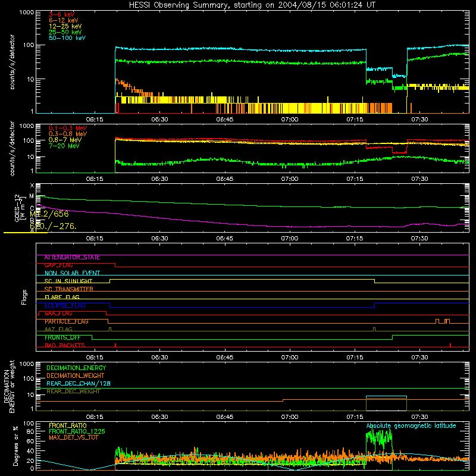The image size is (476, 476).
Task: Select the ECLIPSE_FLAG label
Action: click(65, 305)
